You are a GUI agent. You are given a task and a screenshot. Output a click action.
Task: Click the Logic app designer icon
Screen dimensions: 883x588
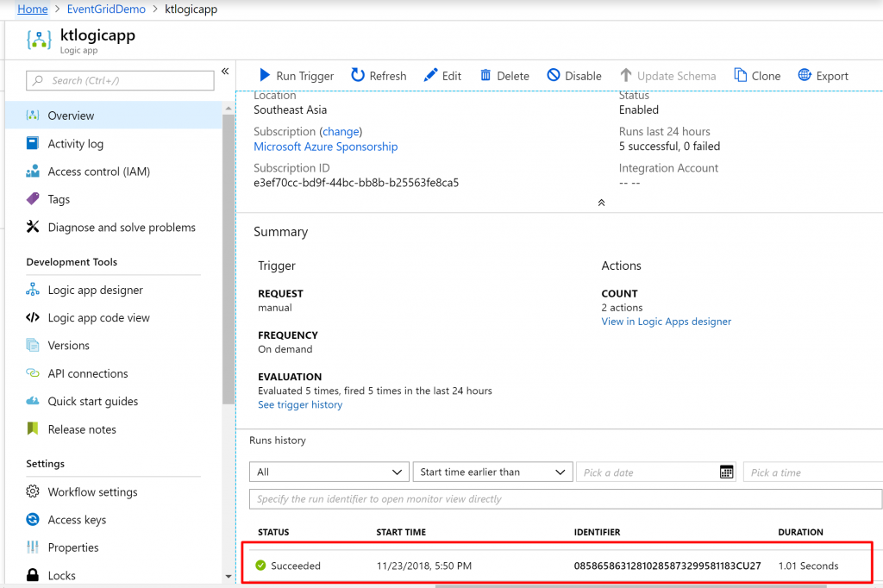pos(33,290)
